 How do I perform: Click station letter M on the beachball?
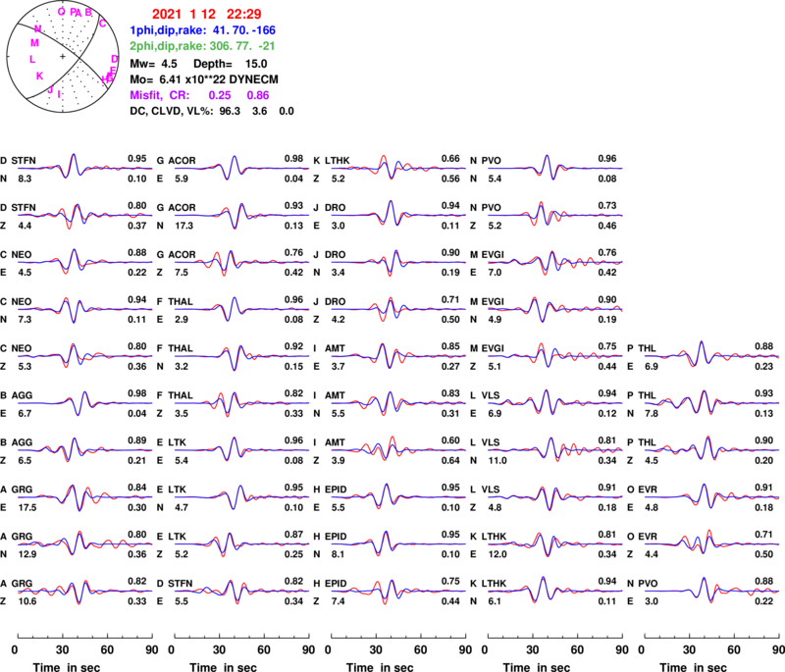point(34,43)
